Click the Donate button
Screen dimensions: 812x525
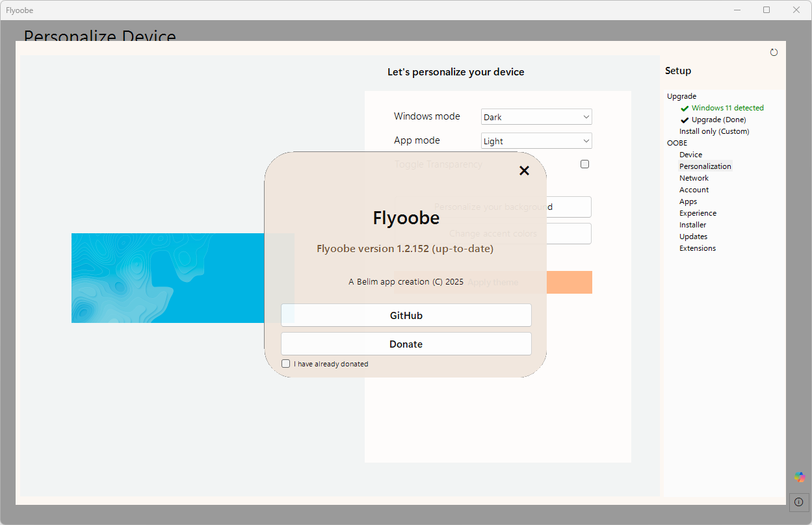406,344
